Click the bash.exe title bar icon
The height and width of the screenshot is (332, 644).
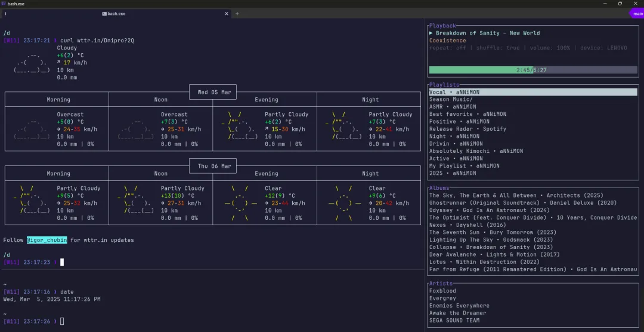(4, 4)
